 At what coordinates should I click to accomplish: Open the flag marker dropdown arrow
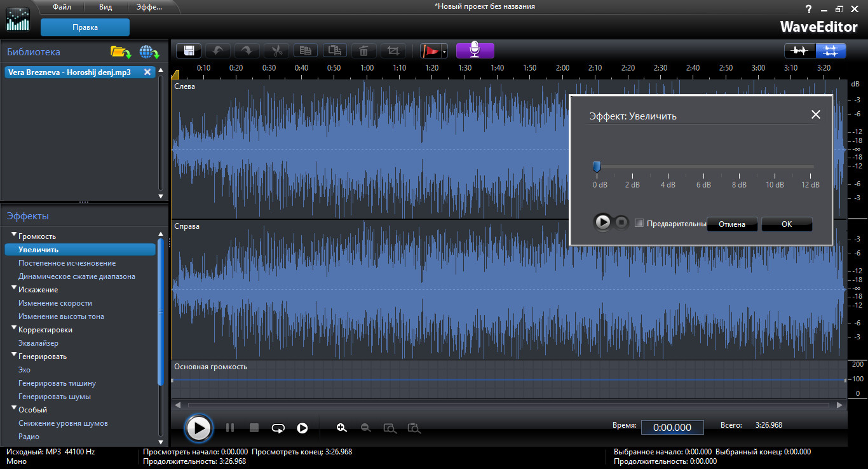click(444, 51)
